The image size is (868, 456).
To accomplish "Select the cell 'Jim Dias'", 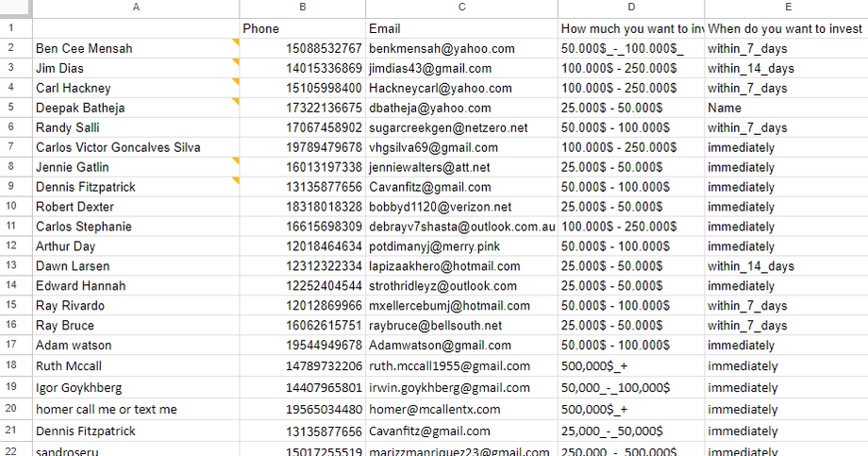I will tap(136, 68).
